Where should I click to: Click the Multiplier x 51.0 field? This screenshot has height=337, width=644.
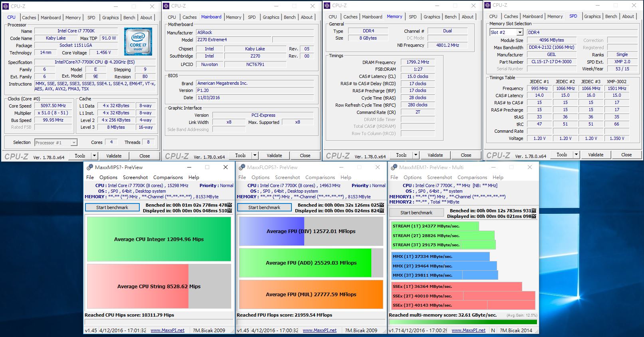[53, 113]
